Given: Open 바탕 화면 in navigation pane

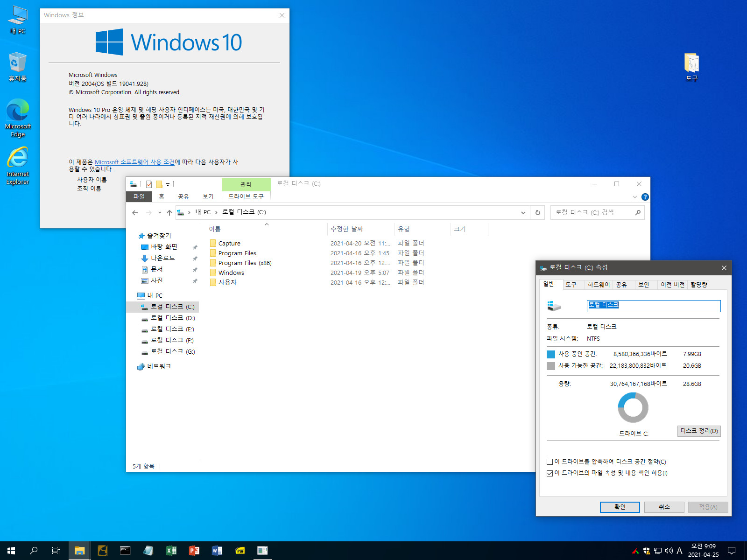Looking at the screenshot, I should tap(159, 247).
